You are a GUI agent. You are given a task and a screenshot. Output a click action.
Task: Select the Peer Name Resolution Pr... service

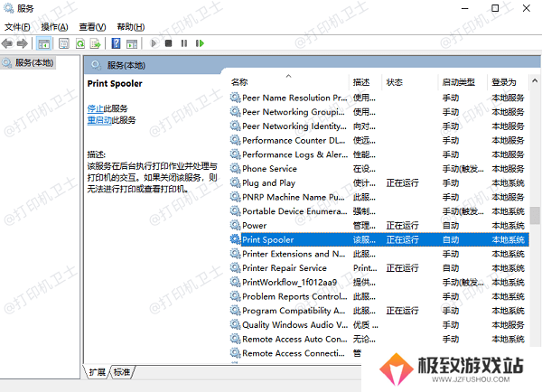pos(294,98)
